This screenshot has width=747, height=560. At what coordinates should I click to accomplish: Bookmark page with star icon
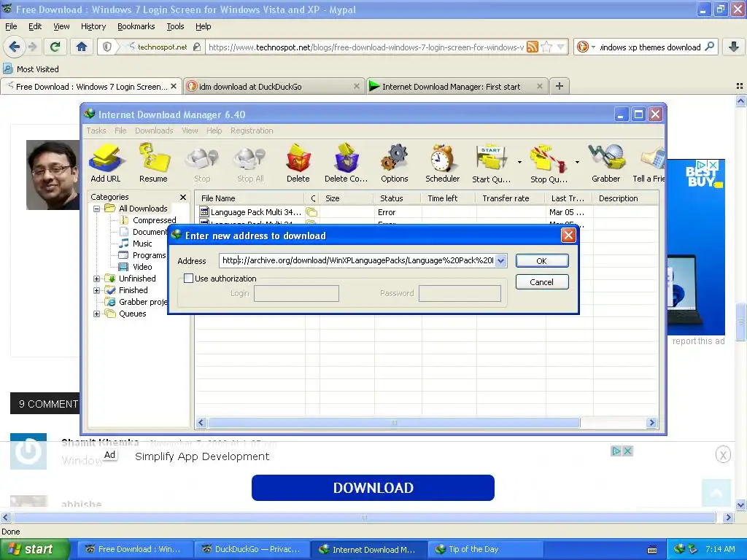[x=547, y=47]
